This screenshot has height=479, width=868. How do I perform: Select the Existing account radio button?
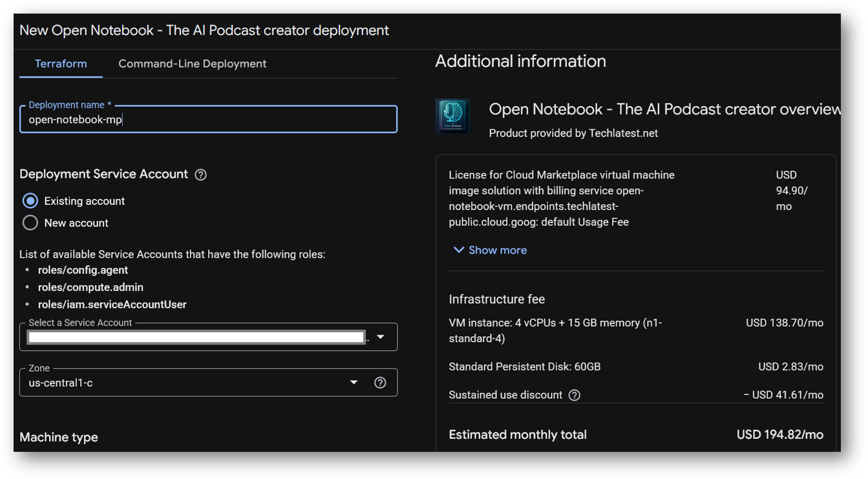point(30,201)
